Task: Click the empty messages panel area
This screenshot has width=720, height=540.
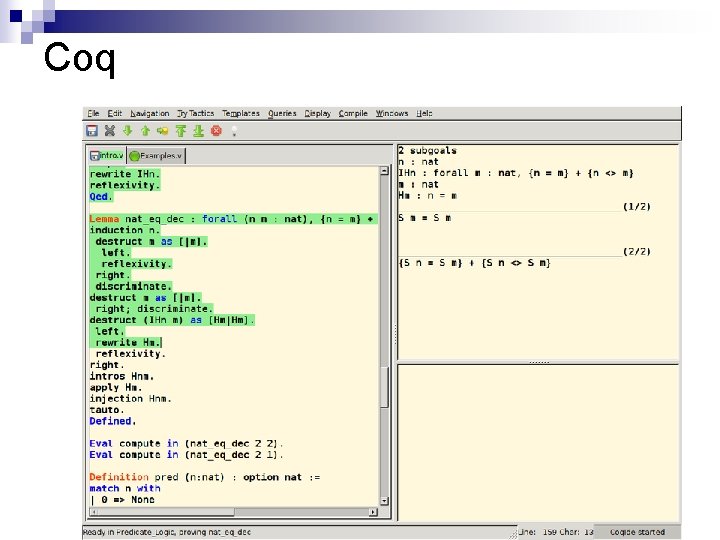Action: click(x=538, y=442)
